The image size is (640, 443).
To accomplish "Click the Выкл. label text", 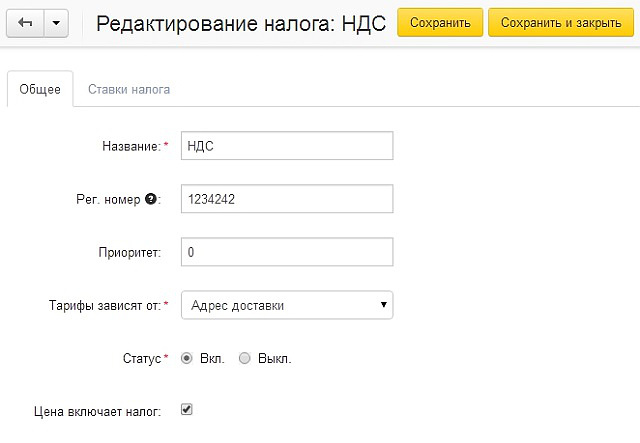I will (x=275, y=359).
